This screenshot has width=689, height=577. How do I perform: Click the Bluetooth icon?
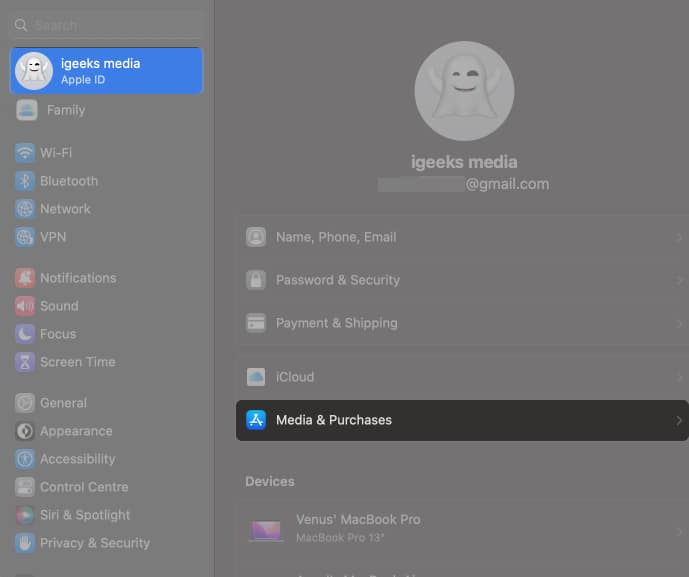25,181
